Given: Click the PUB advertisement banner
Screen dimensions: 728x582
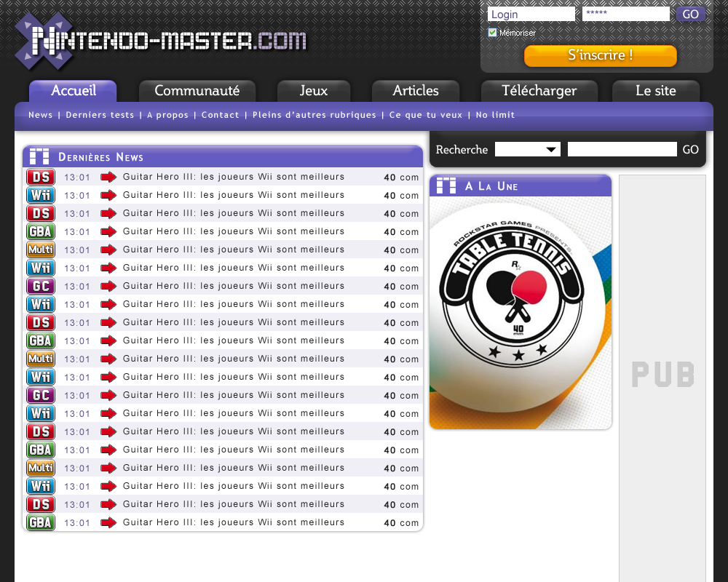Looking at the screenshot, I should [662, 378].
